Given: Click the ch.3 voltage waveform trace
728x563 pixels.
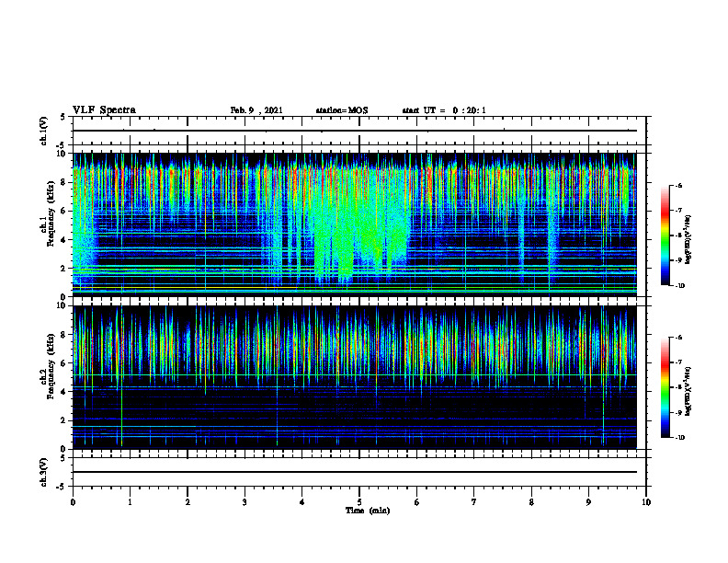Looking at the screenshot, I should (355, 472).
